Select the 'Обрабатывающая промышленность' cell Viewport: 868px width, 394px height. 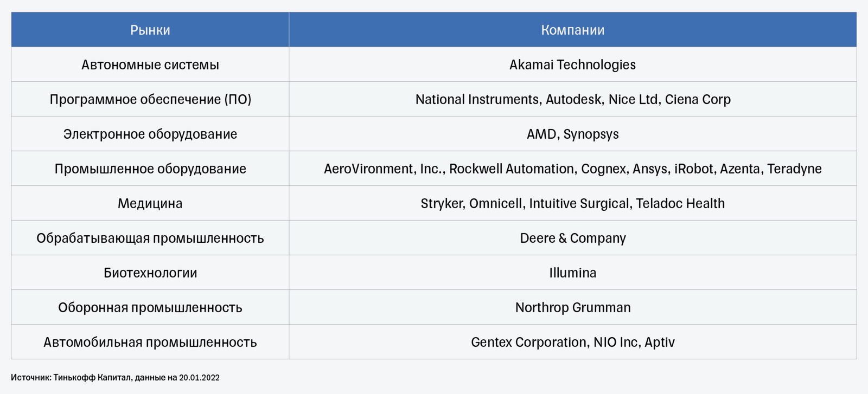[150, 238]
